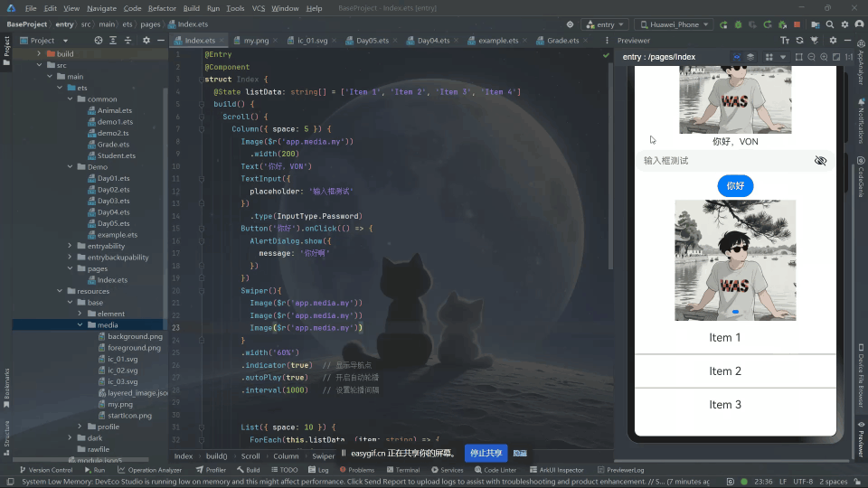Open Notifications side panel
868x488 pixels.
pos(862,120)
